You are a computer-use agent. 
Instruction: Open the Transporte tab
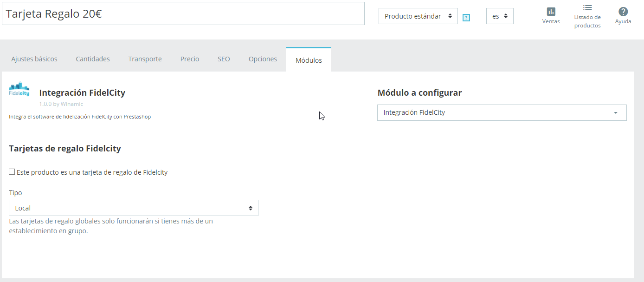pos(145,59)
